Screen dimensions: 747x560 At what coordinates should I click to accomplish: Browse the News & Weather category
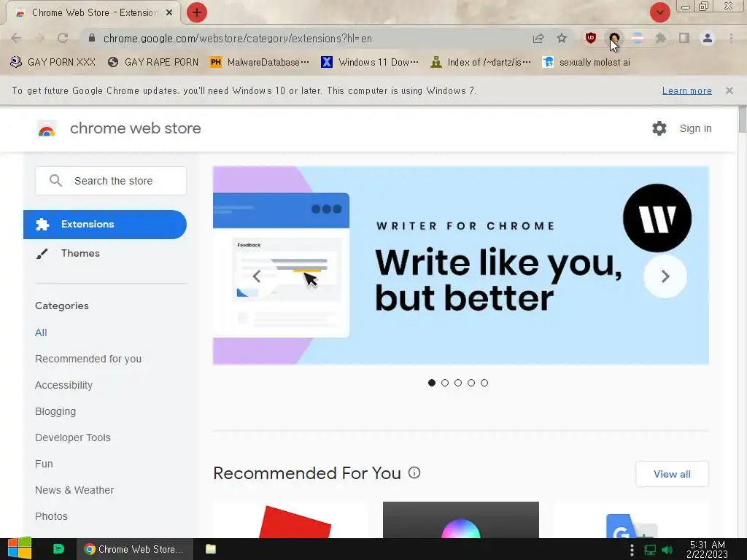pos(74,490)
